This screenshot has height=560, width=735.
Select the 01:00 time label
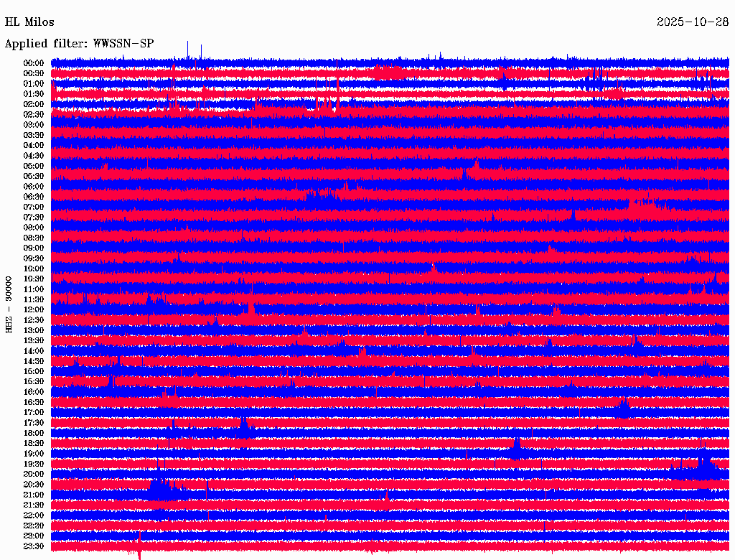(34, 83)
